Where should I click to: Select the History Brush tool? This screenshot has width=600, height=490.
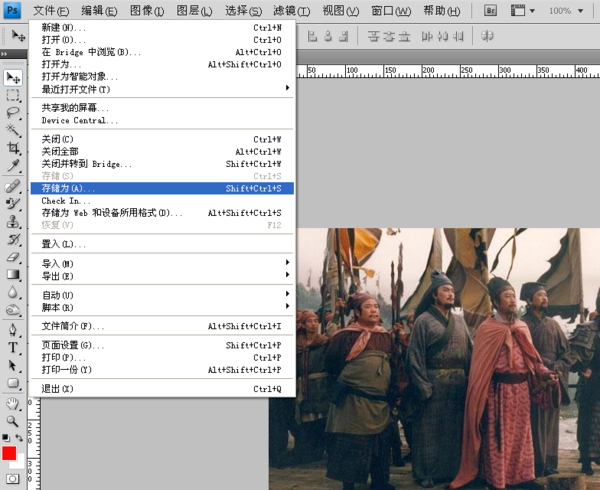click(x=13, y=239)
